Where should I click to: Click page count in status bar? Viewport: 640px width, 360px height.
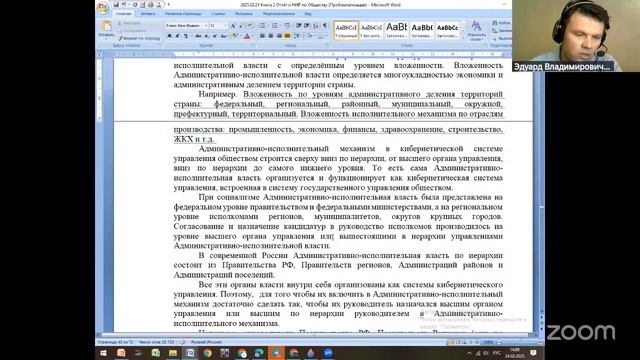pos(116,342)
